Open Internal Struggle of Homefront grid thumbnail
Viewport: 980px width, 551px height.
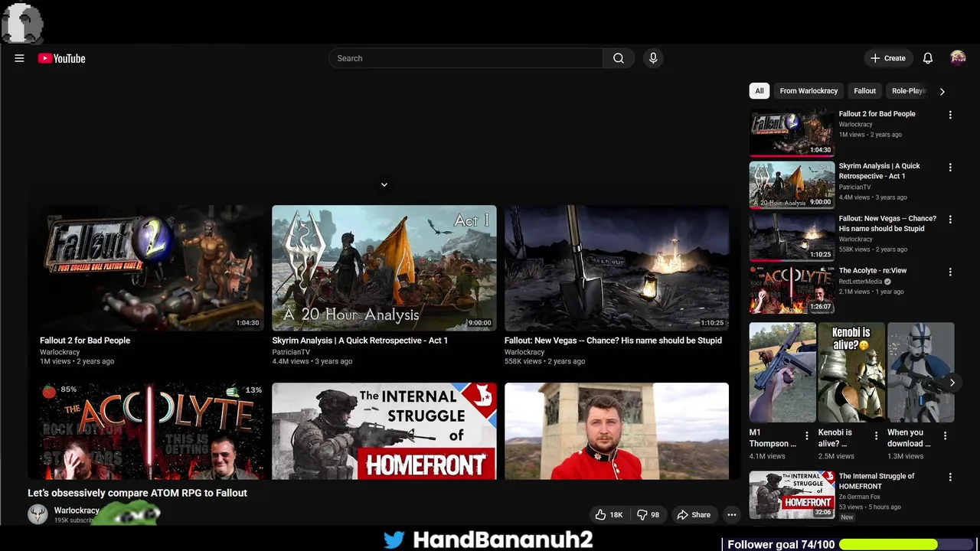click(x=384, y=431)
